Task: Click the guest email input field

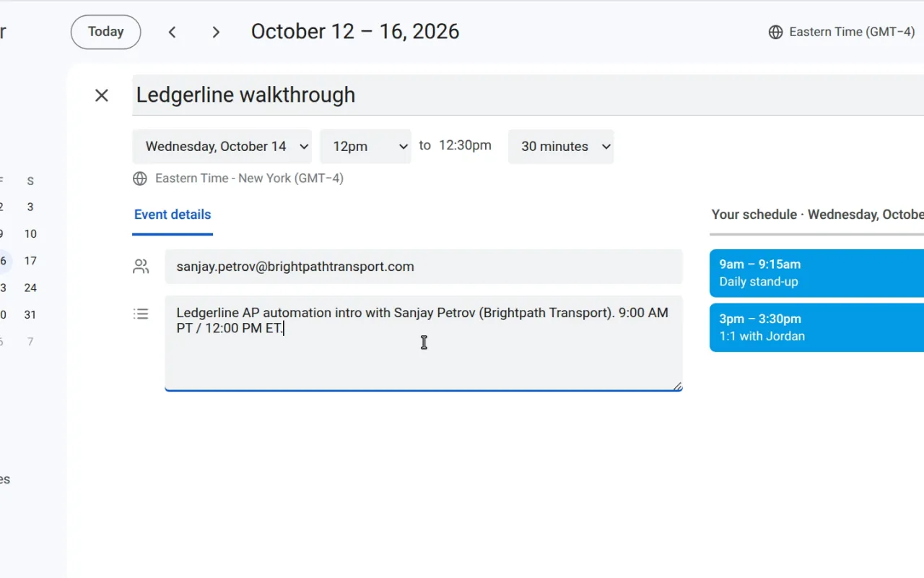Action: [x=424, y=267]
